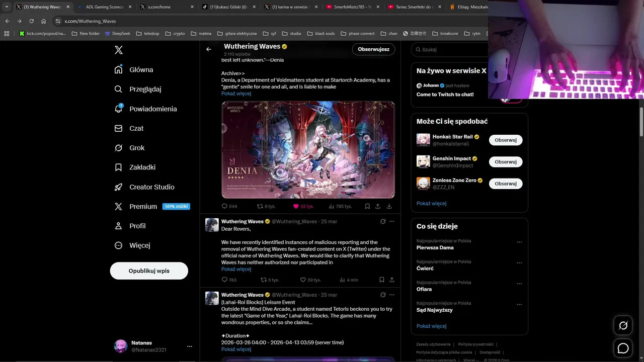
Task: Unlike the Denia post with 32 tys. likes
Action: pos(303,206)
